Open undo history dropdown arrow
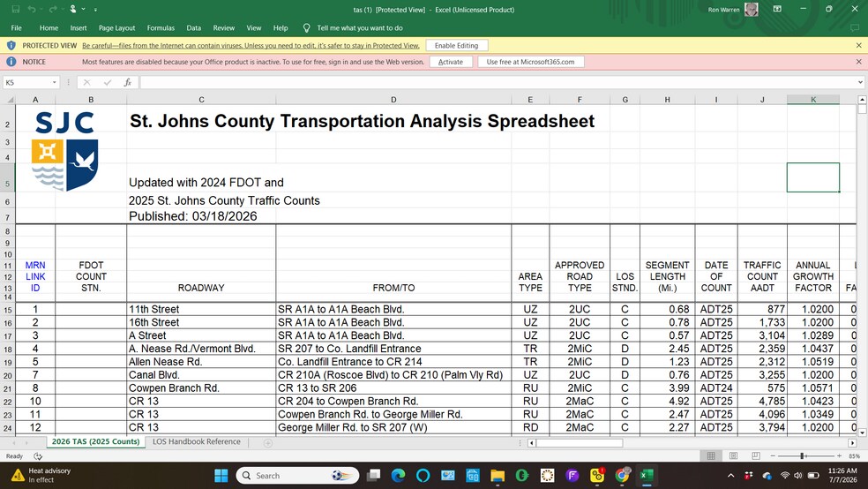The width and height of the screenshot is (868, 489). click(x=41, y=10)
